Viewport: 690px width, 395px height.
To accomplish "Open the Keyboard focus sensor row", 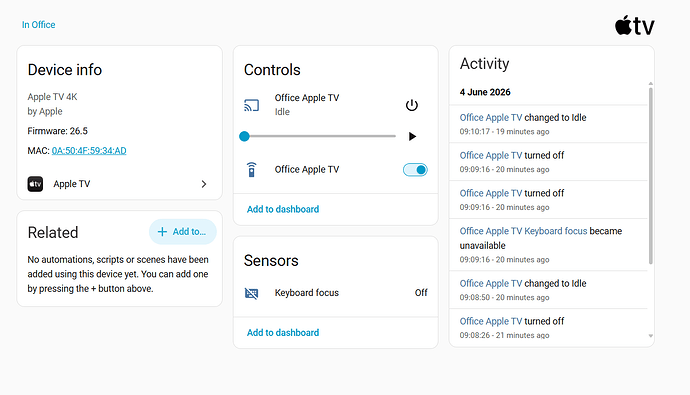I will (x=336, y=293).
